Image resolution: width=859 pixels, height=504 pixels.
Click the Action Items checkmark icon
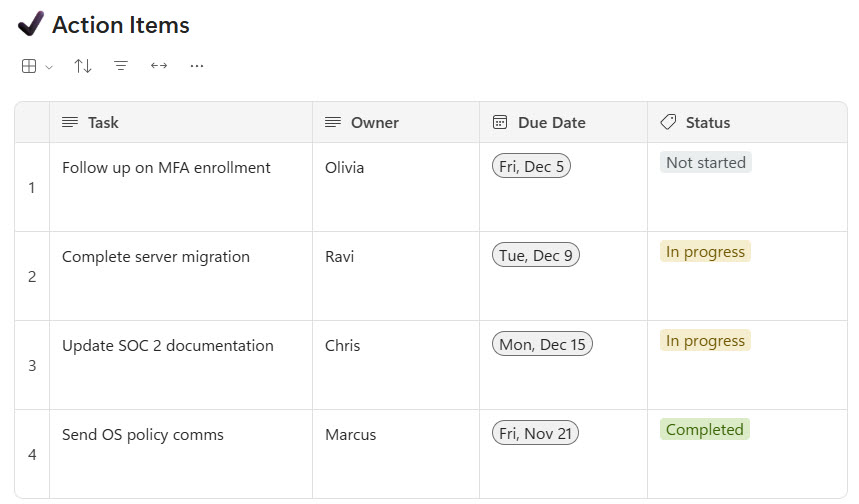coord(30,24)
